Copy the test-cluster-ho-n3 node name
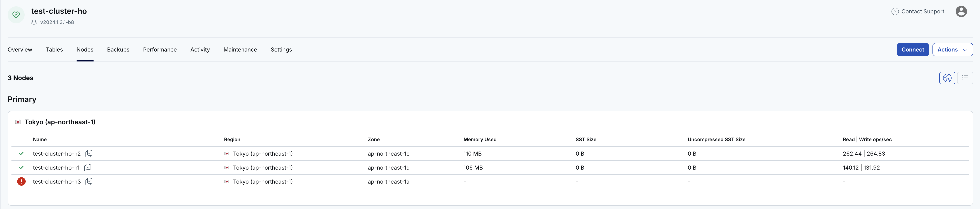Screen dimensions: 980x209 [89, 182]
